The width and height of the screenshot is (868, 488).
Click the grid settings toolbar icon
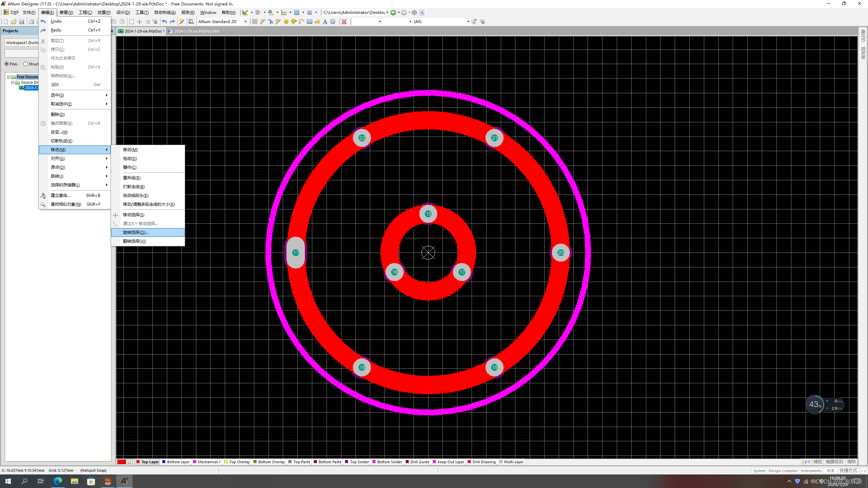(x=310, y=13)
